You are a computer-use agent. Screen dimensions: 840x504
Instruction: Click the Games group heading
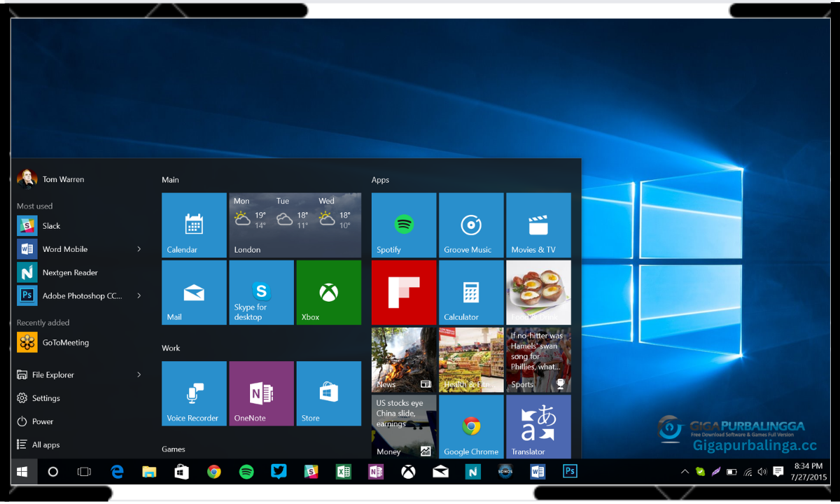(x=174, y=449)
